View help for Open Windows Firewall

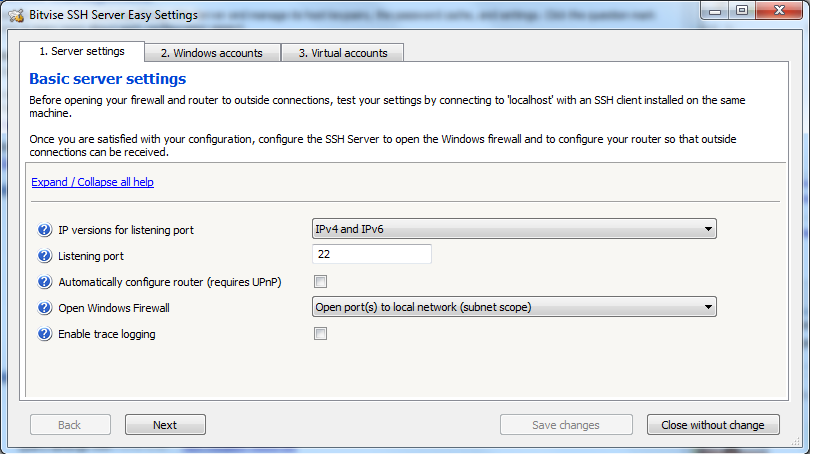45,307
